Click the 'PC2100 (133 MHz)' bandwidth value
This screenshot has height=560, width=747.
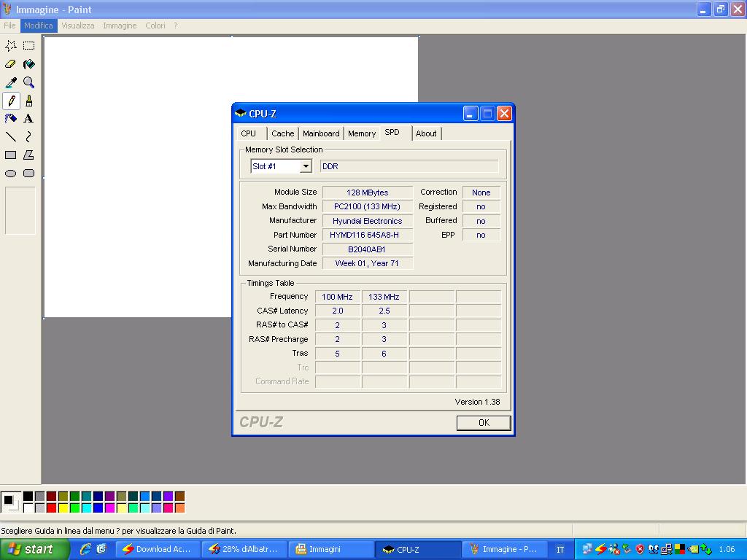tap(368, 206)
